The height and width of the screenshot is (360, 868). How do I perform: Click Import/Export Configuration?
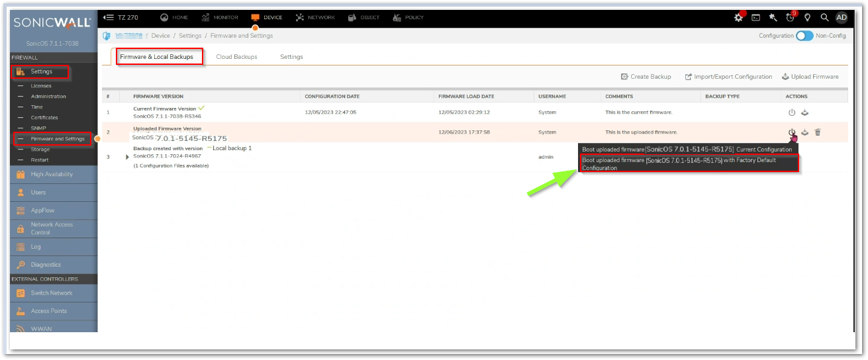tap(728, 77)
